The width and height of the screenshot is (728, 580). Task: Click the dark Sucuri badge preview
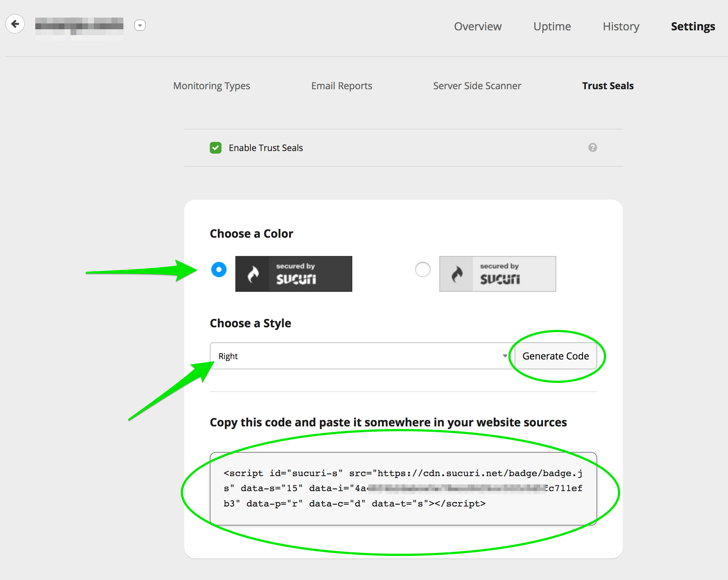click(x=294, y=274)
